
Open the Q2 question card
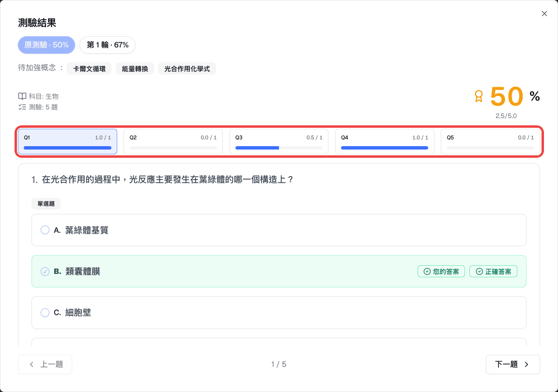click(173, 142)
